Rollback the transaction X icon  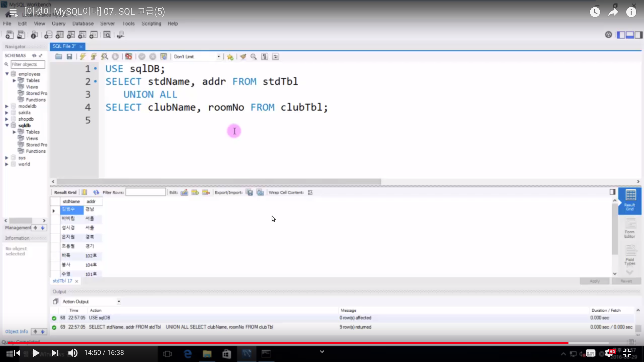point(153,57)
